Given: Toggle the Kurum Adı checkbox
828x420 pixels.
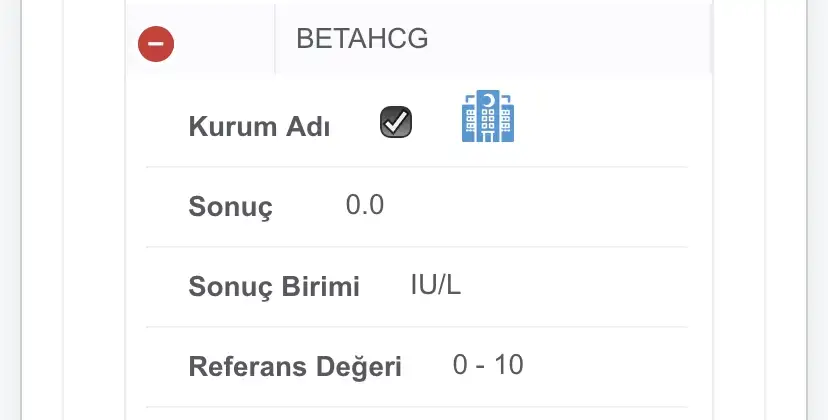Looking at the screenshot, I should pyautogui.click(x=396, y=122).
